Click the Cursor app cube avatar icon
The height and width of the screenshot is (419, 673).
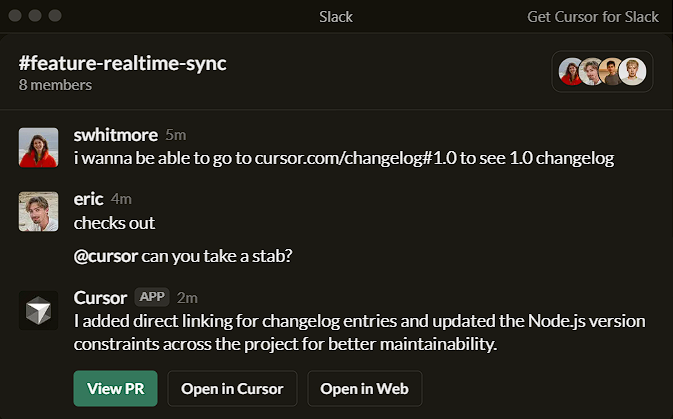[38, 310]
